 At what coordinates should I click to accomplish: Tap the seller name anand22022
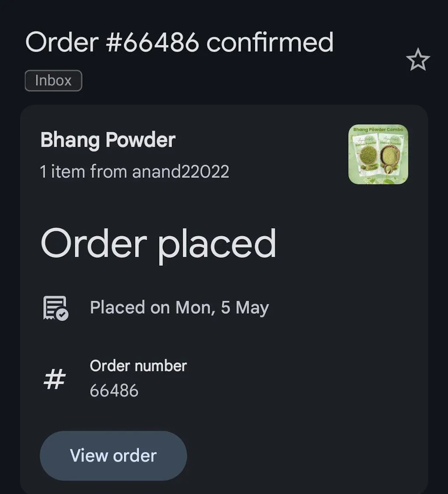pyautogui.click(x=180, y=171)
